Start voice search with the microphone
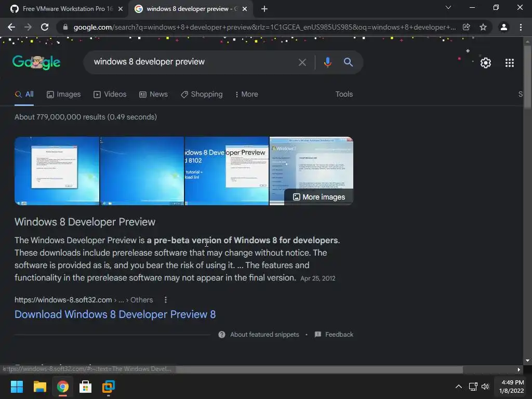The height and width of the screenshot is (399, 532). (x=327, y=62)
